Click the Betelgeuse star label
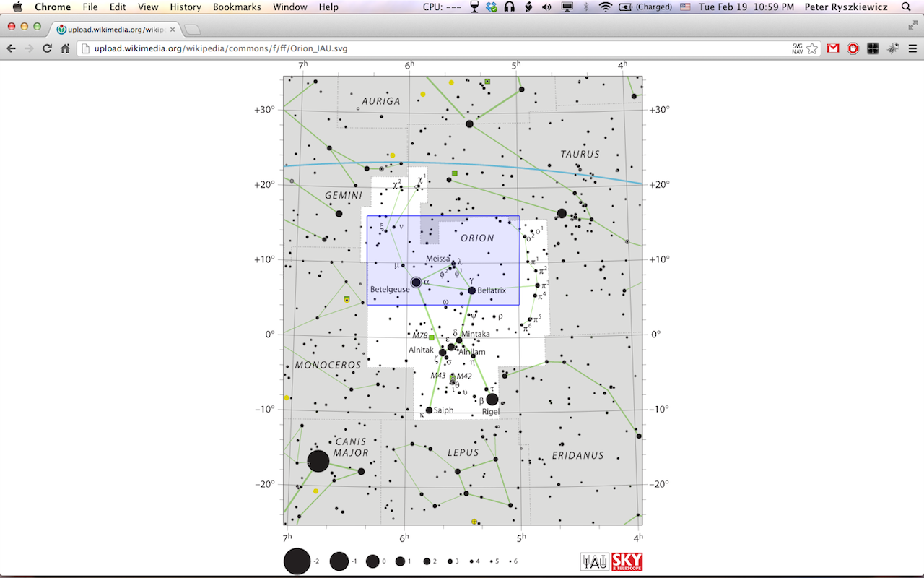Screen dimensions: 924x578 click(x=390, y=289)
